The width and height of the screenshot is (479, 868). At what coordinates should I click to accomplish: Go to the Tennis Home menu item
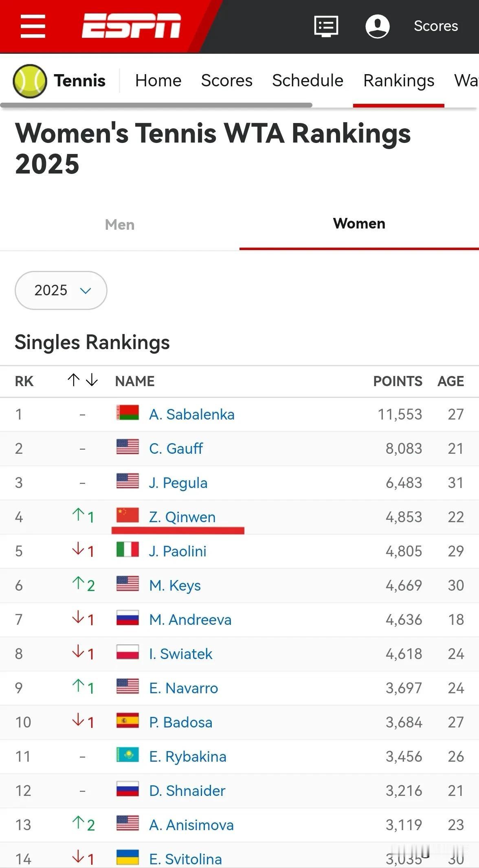tap(158, 81)
